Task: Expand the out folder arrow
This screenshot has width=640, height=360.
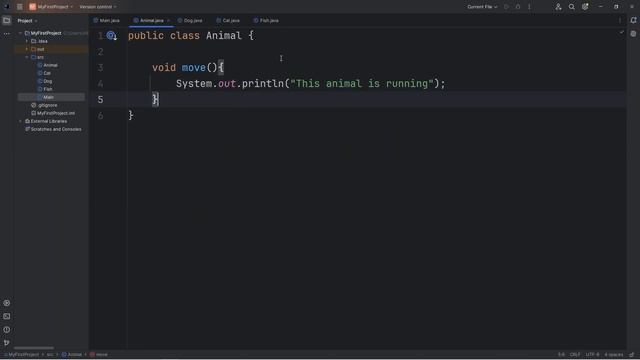Action: point(27,49)
